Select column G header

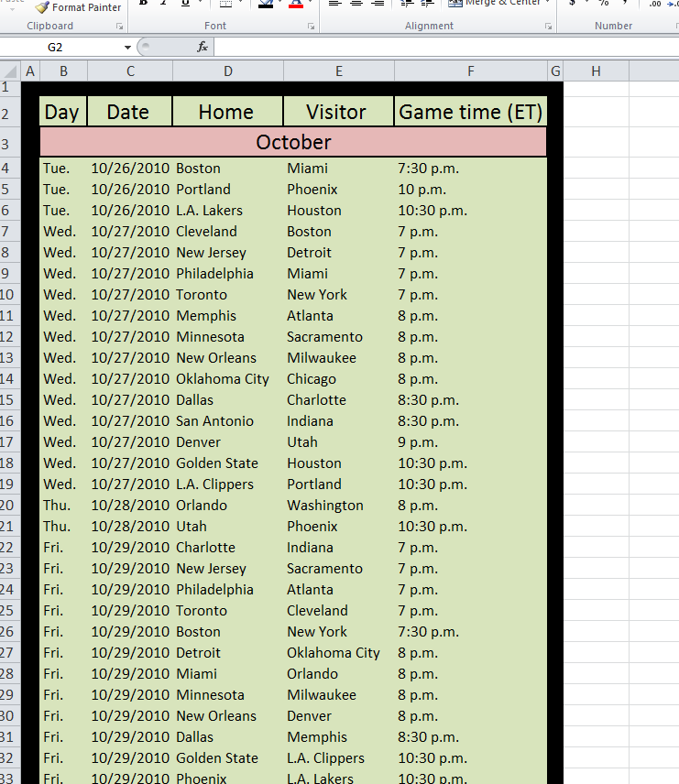[555, 71]
